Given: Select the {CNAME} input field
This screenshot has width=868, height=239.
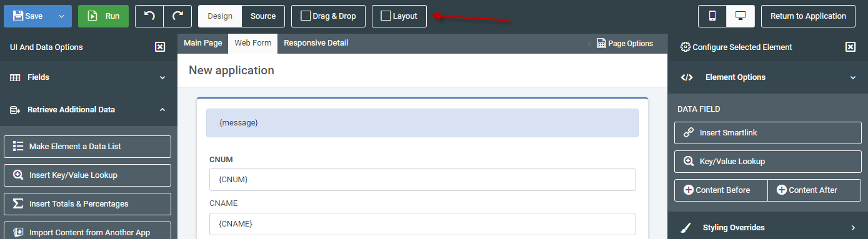Looking at the screenshot, I should click(422, 223).
